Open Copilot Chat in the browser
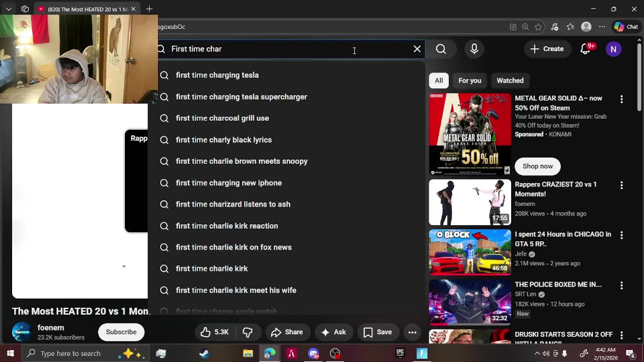 pos(626,27)
